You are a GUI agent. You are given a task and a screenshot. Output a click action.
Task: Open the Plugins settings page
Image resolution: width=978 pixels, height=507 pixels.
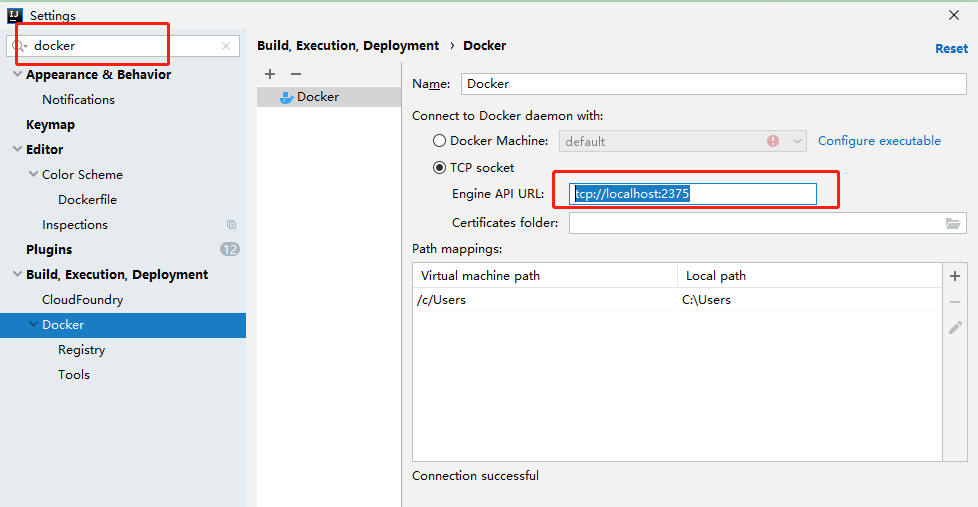[x=49, y=250]
